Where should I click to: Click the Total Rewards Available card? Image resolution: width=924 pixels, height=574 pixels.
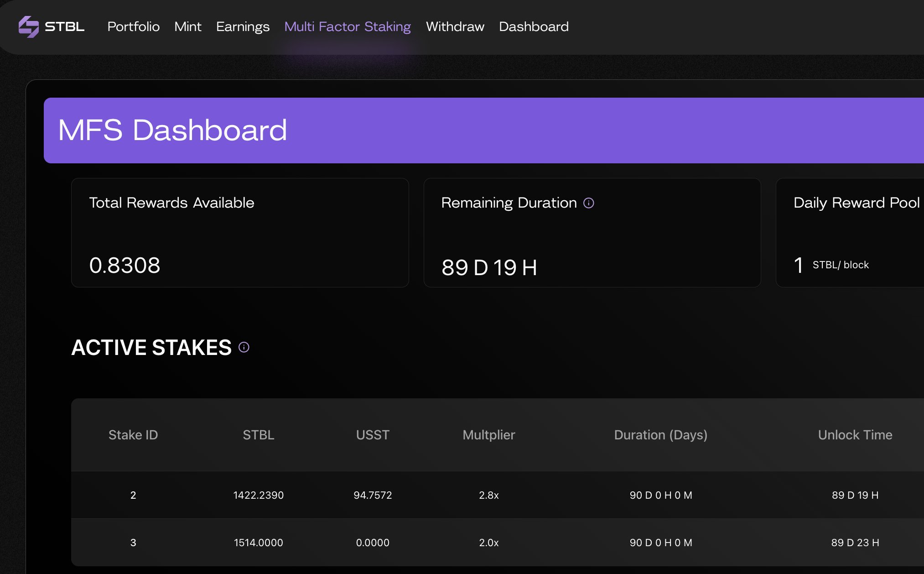pyautogui.click(x=240, y=233)
